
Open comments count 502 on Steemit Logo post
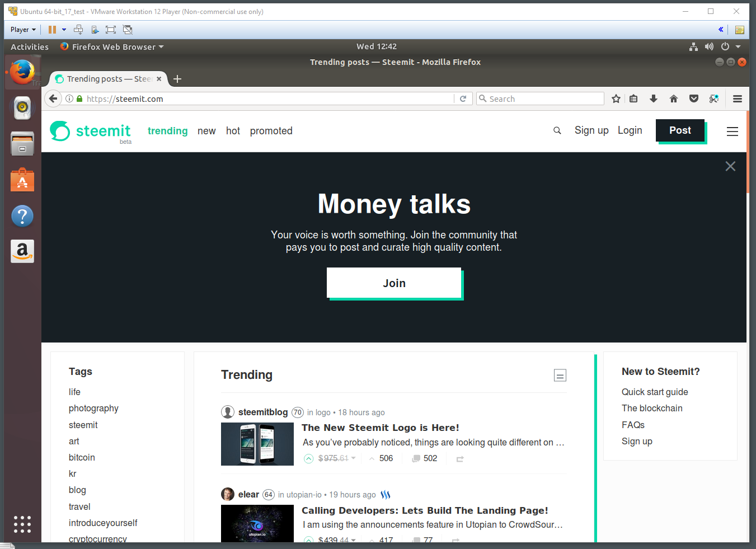pos(425,458)
